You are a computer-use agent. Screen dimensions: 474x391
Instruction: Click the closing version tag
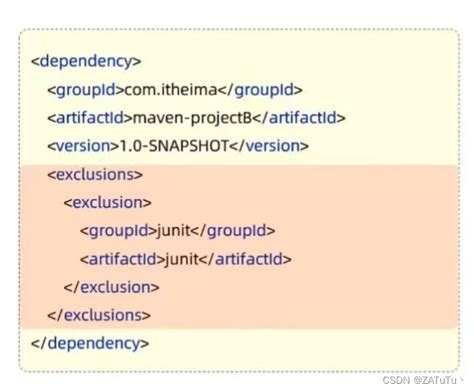(x=269, y=146)
